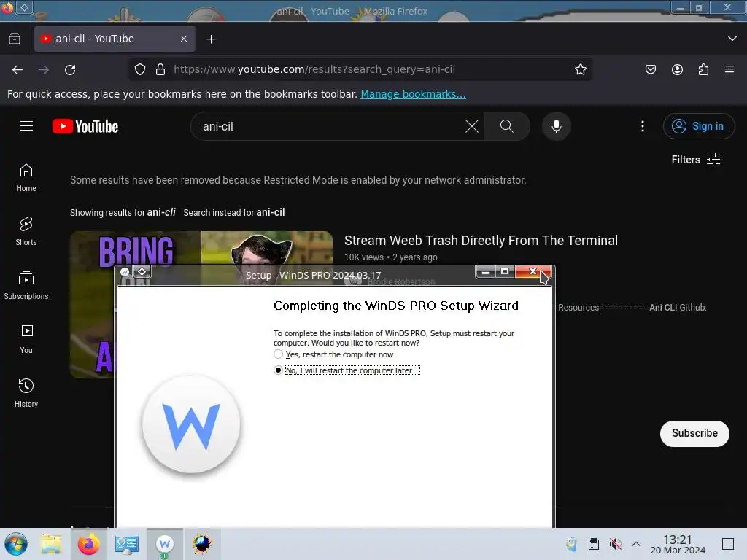The height and width of the screenshot is (560, 747).
Task: Click the taskbar clock 13:21
Action: click(678, 544)
